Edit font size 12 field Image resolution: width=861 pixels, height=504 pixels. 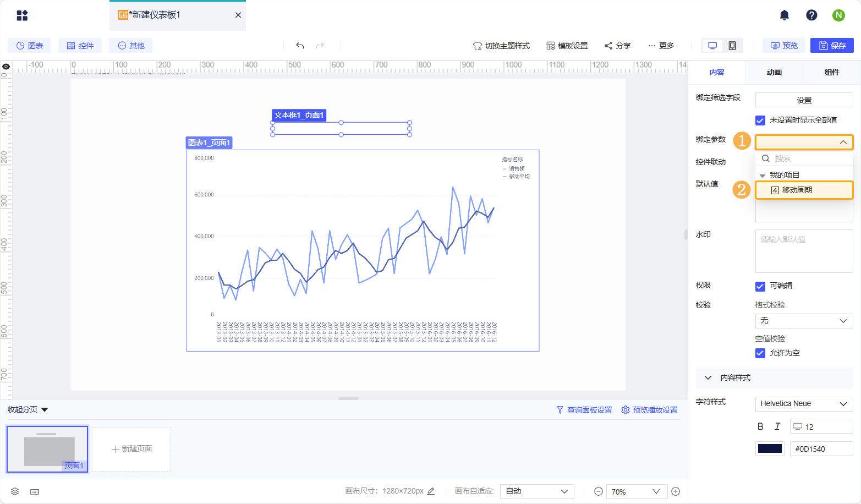click(821, 426)
